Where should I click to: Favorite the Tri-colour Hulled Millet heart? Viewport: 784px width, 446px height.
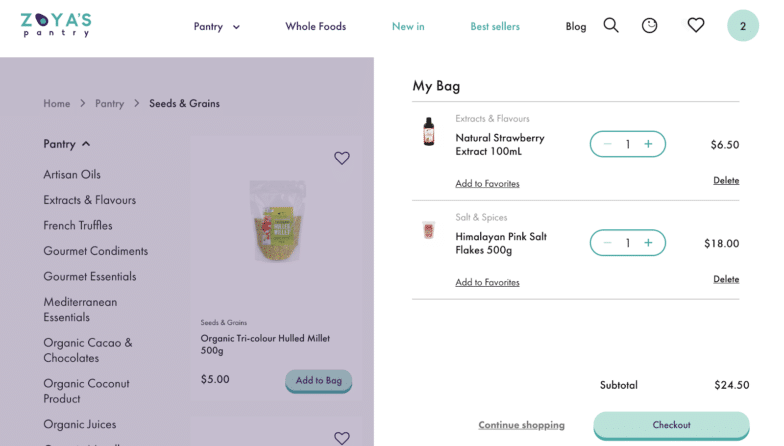tap(342, 158)
